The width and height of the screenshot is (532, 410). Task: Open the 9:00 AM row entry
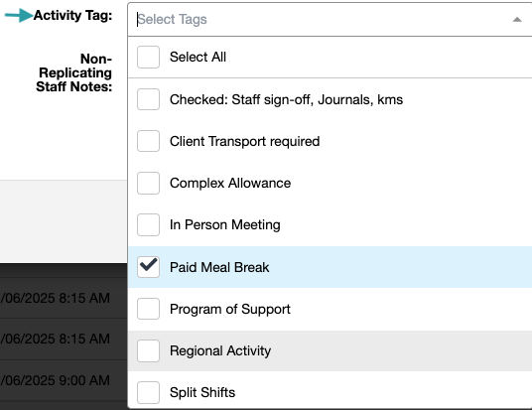coord(64,380)
